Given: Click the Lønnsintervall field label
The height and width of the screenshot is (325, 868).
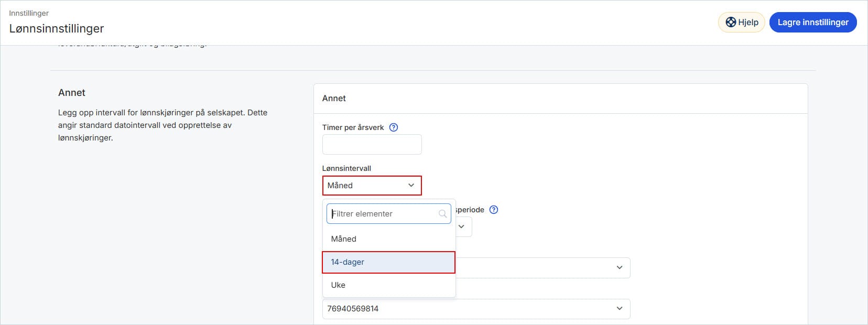Looking at the screenshot, I should coord(346,168).
